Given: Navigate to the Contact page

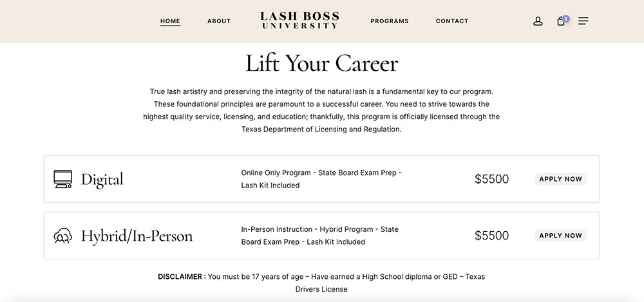Looking at the screenshot, I should [452, 21].
